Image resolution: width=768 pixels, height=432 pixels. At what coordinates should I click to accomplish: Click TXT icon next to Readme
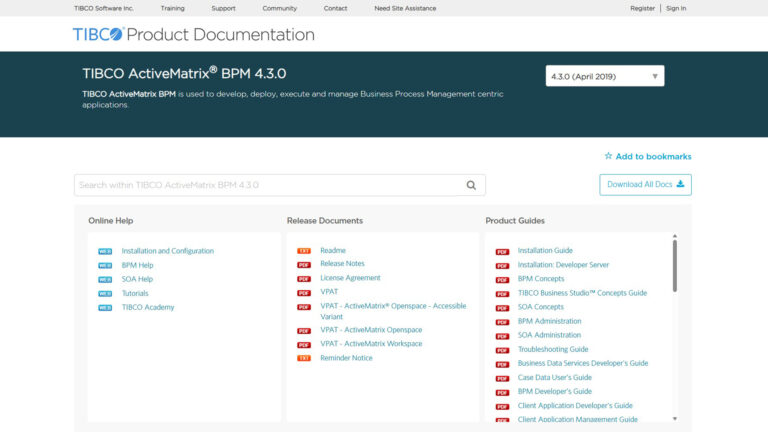[x=304, y=251]
